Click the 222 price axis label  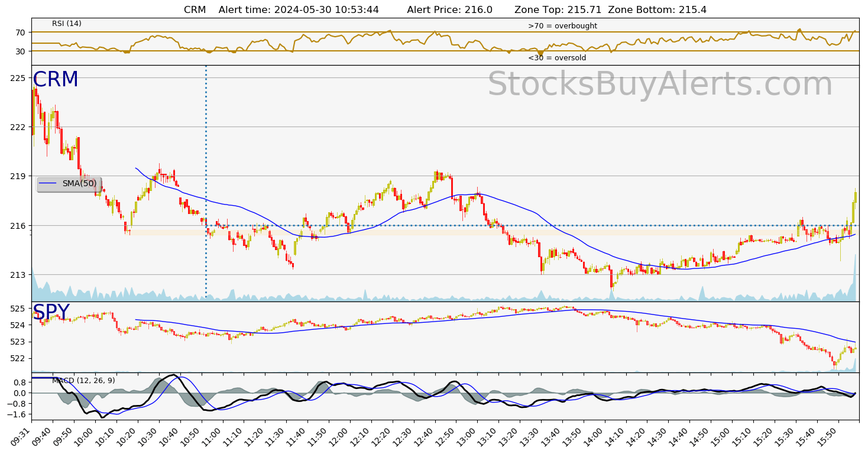pos(18,127)
